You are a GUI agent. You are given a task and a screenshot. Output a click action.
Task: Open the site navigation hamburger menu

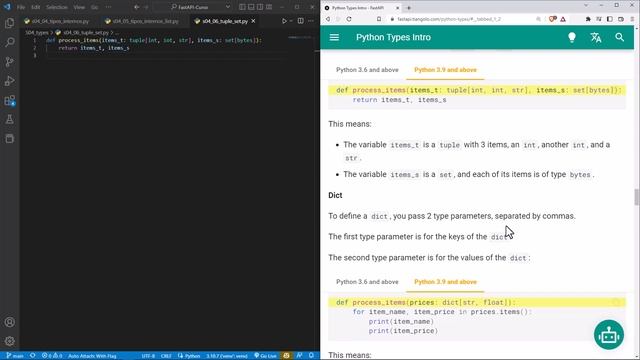[x=334, y=37]
